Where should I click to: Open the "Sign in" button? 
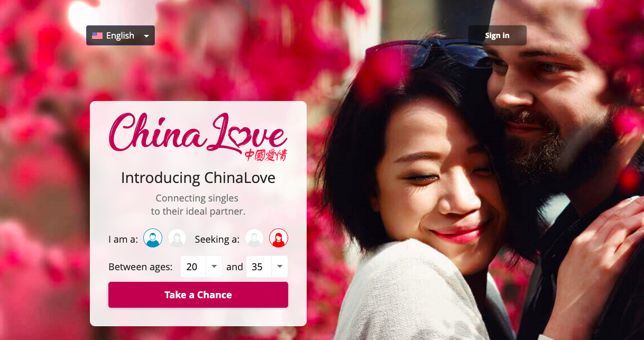pyautogui.click(x=497, y=35)
